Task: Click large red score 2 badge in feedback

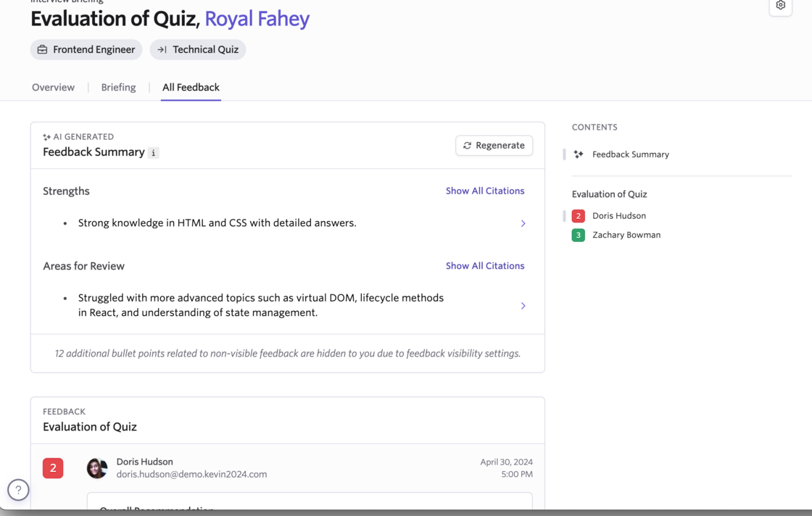Action: coord(53,468)
